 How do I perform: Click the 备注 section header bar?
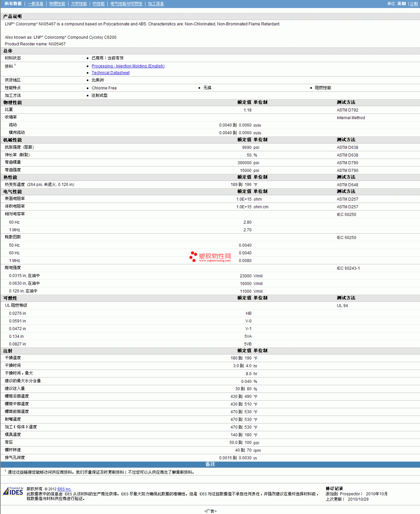pos(210,464)
